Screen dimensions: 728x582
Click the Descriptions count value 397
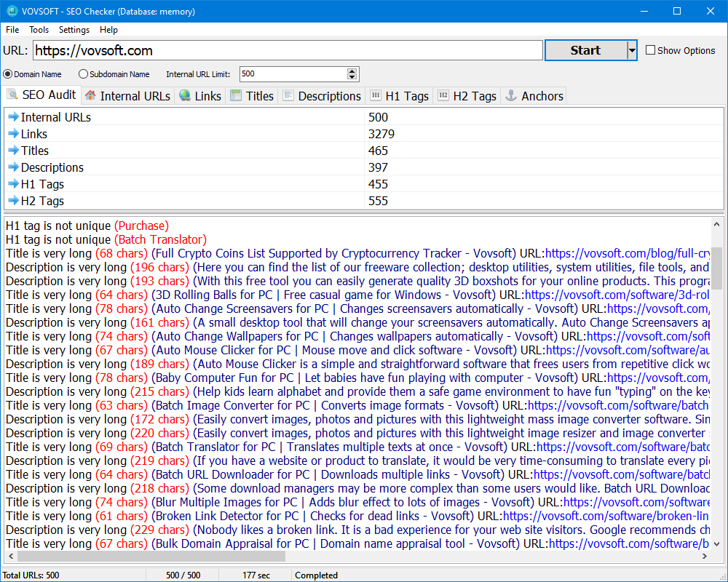click(378, 167)
